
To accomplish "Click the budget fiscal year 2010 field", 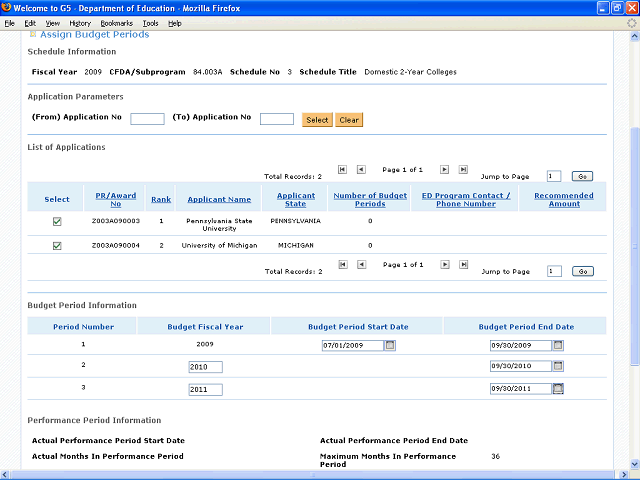I will (205, 367).
